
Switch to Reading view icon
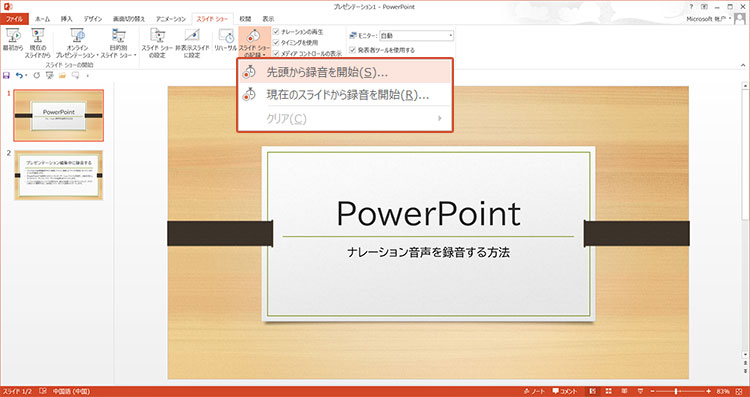click(624, 391)
